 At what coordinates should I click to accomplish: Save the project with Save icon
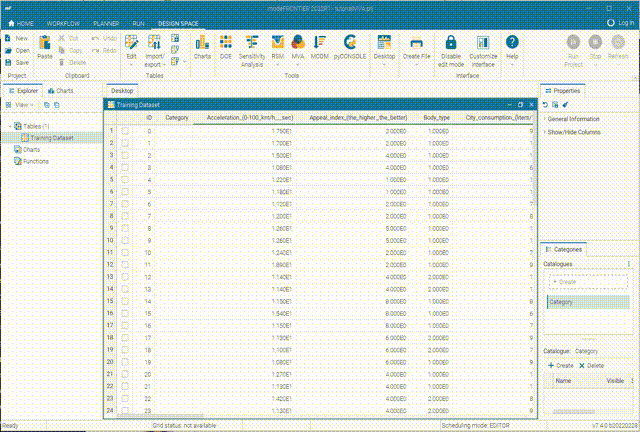click(x=8, y=62)
